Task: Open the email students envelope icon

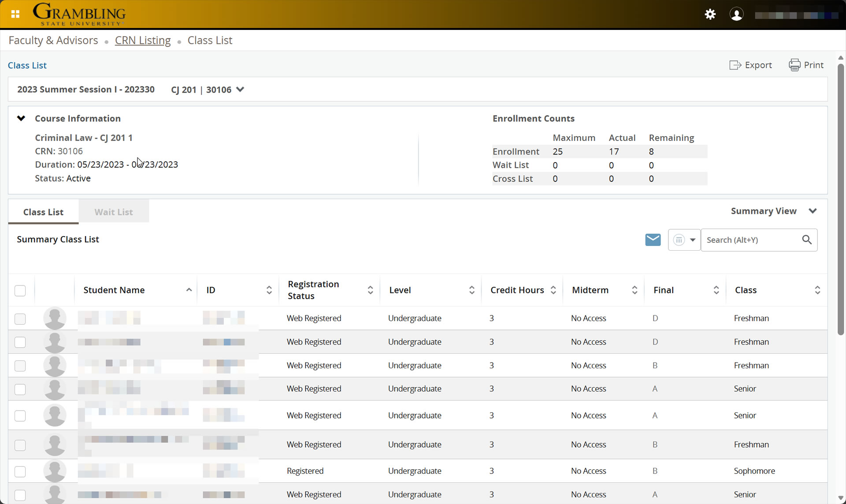Action: point(653,240)
